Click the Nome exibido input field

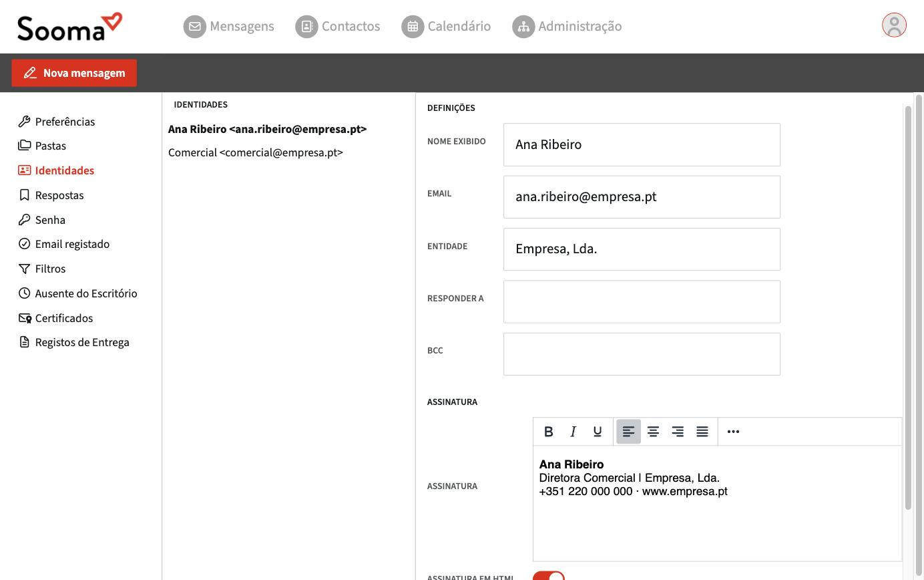click(x=642, y=144)
